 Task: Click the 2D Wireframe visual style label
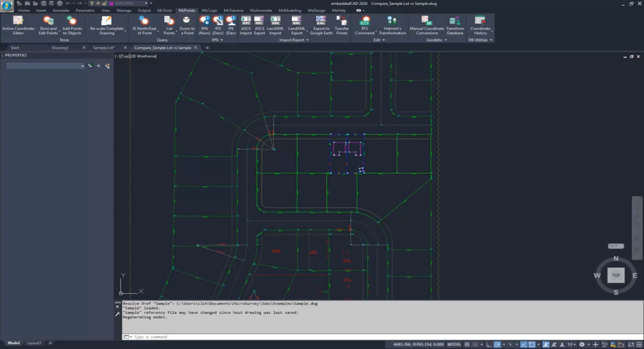(x=144, y=57)
